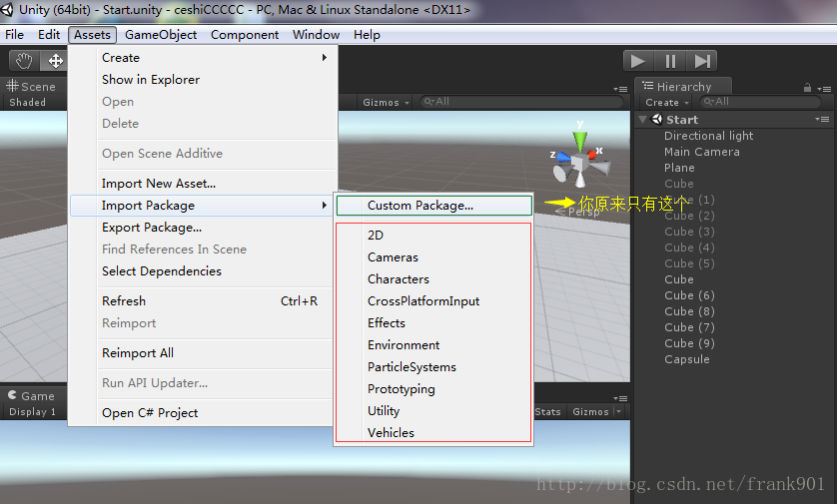This screenshot has width=837, height=504.
Task: Select the Start scene row
Action: [734, 120]
